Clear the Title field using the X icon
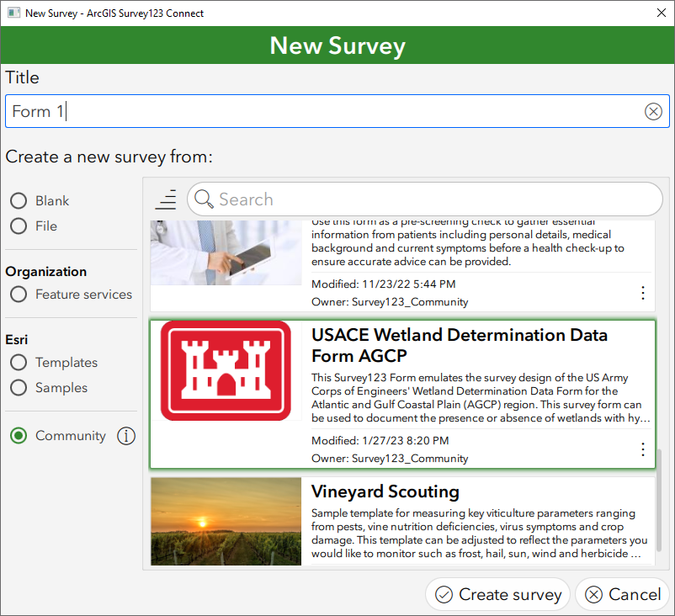 [x=654, y=110]
